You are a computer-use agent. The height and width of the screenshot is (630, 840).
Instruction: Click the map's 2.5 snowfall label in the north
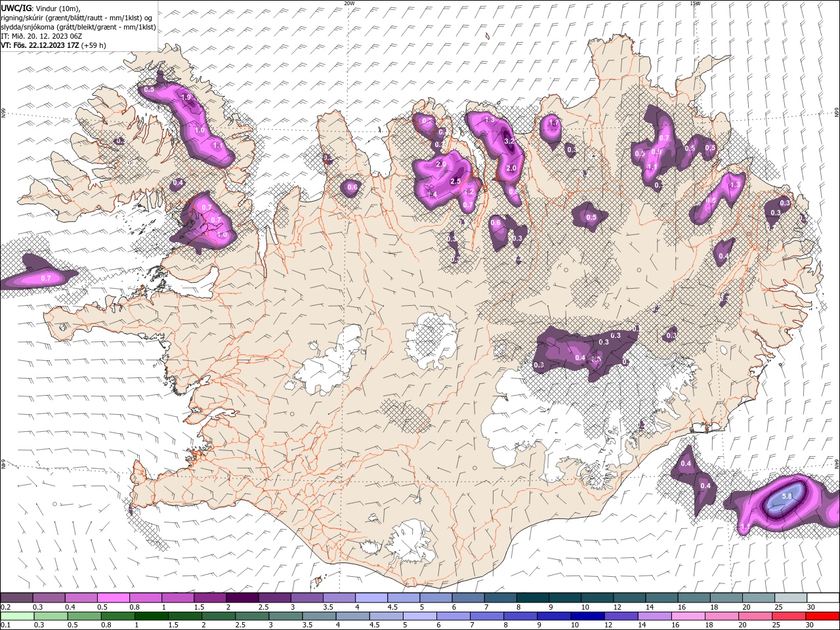(456, 181)
